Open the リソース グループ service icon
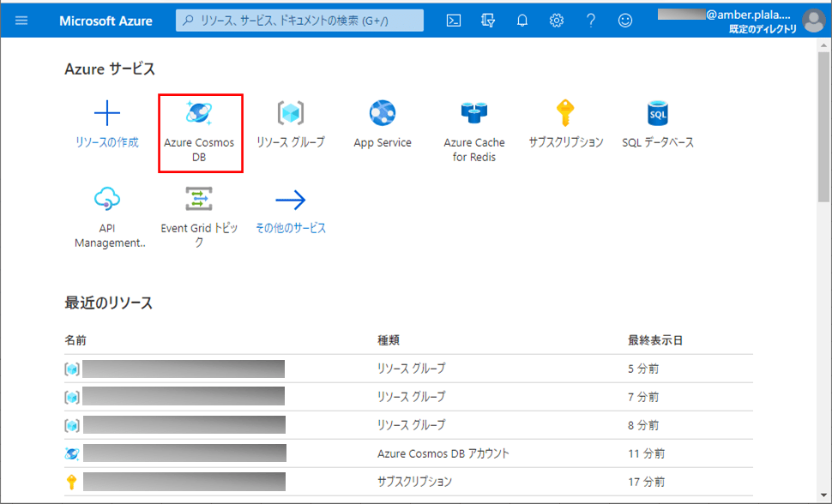The height and width of the screenshot is (504, 832). coord(291,113)
